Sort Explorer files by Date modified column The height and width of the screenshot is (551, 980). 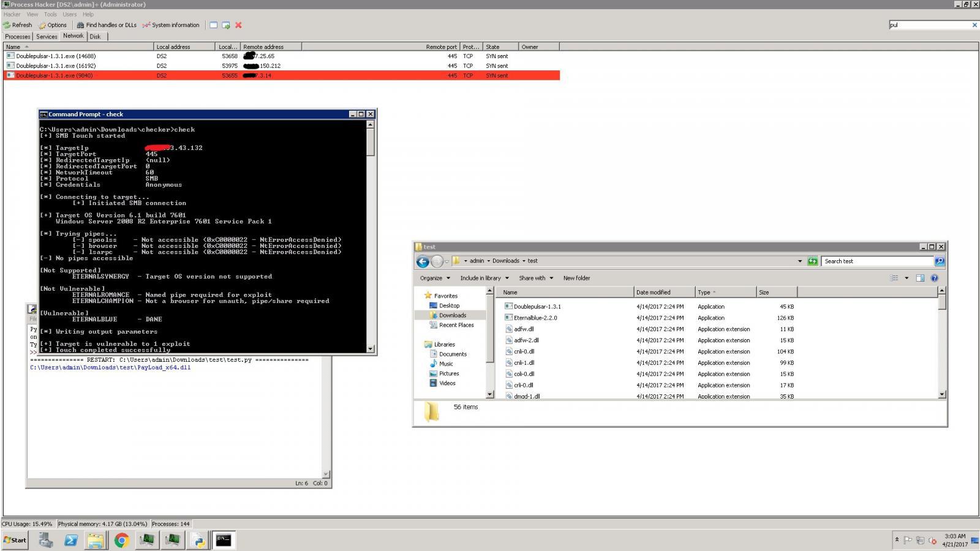664,293
